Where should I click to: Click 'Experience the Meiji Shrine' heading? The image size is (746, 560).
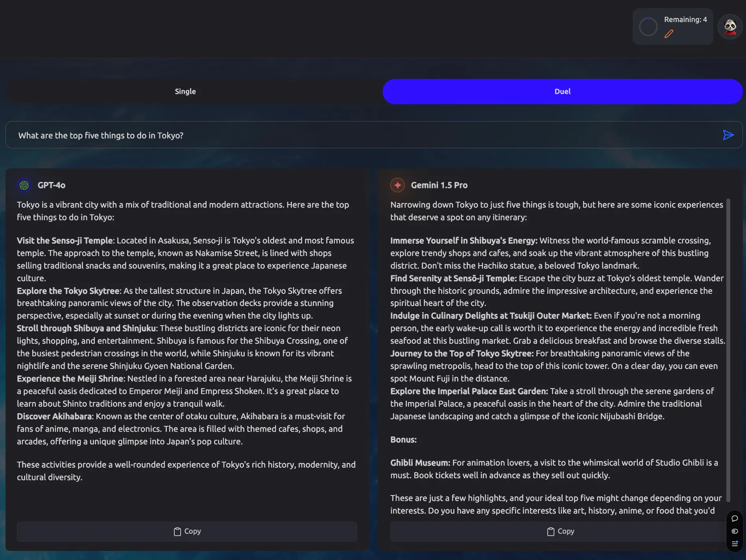[x=70, y=379]
